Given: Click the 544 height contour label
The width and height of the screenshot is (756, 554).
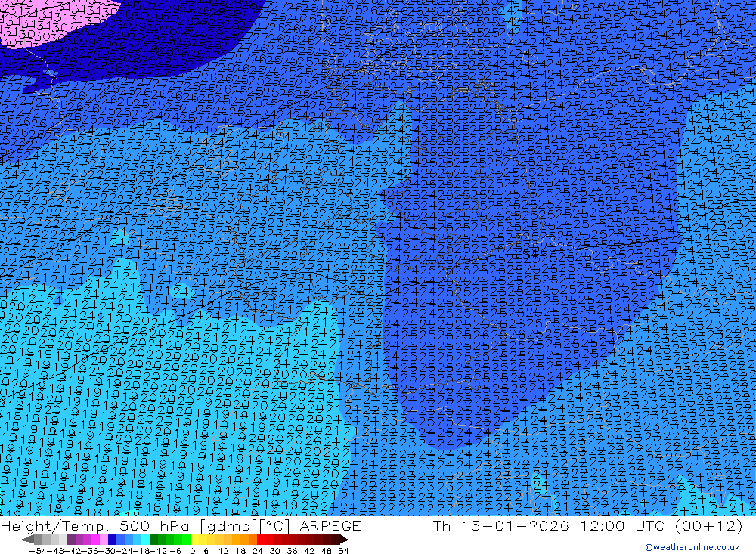Looking at the screenshot, I should click(x=534, y=252).
